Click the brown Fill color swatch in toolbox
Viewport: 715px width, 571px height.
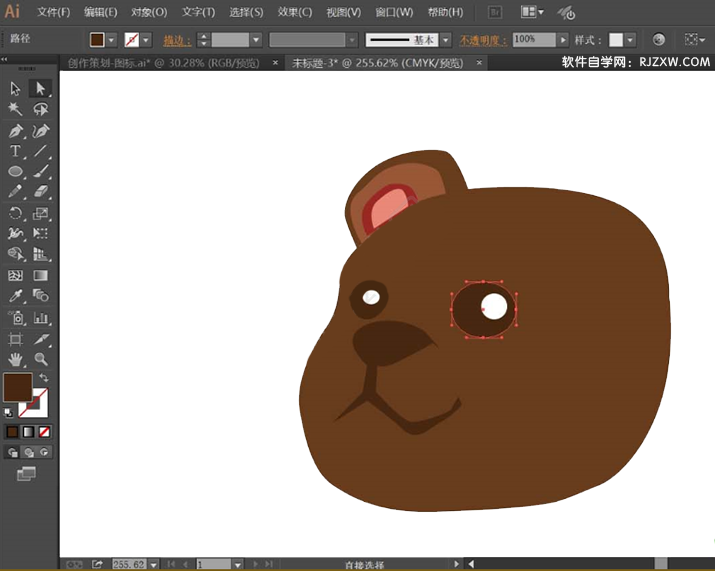[x=16, y=387]
